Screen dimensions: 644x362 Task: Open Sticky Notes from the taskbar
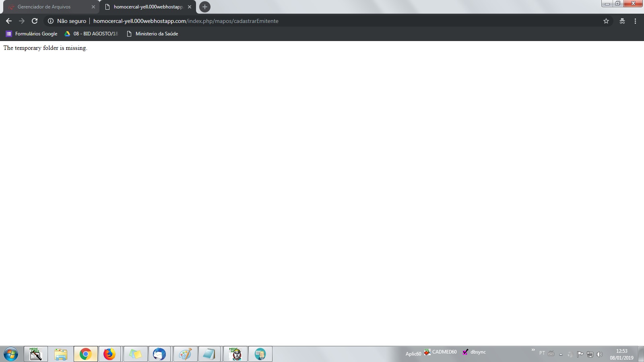click(135, 354)
